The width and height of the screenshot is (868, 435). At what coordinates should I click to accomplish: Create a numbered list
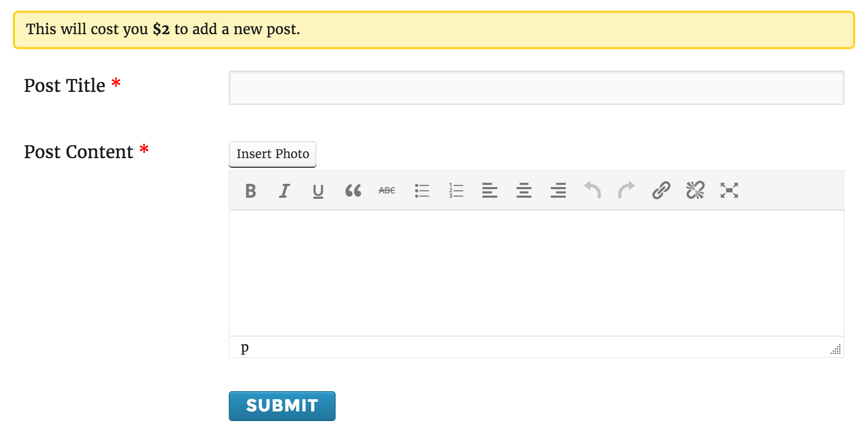pyautogui.click(x=456, y=191)
